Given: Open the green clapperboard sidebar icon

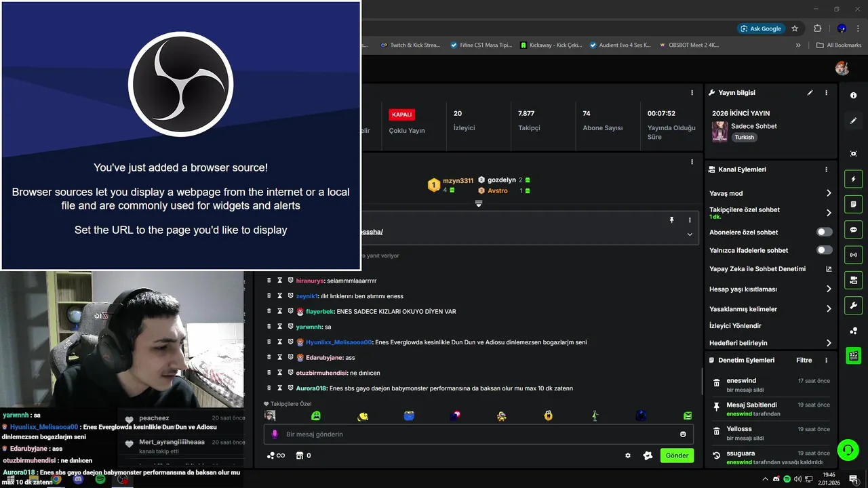Looking at the screenshot, I should [x=853, y=355].
